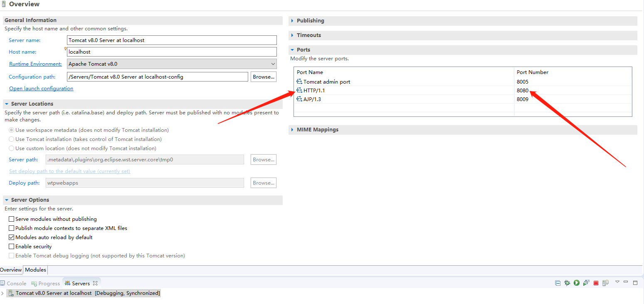The width and height of the screenshot is (644, 304).
Task: Click Browse button next to Server path
Action: (x=264, y=160)
